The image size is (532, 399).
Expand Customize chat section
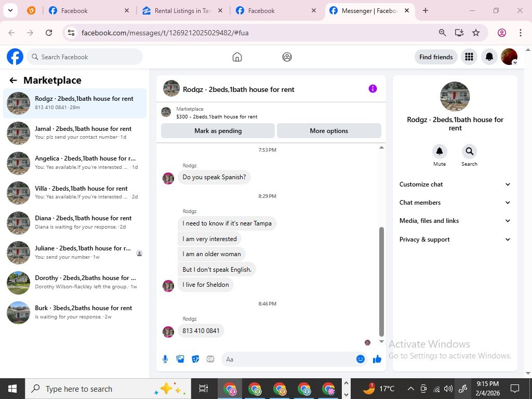455,184
